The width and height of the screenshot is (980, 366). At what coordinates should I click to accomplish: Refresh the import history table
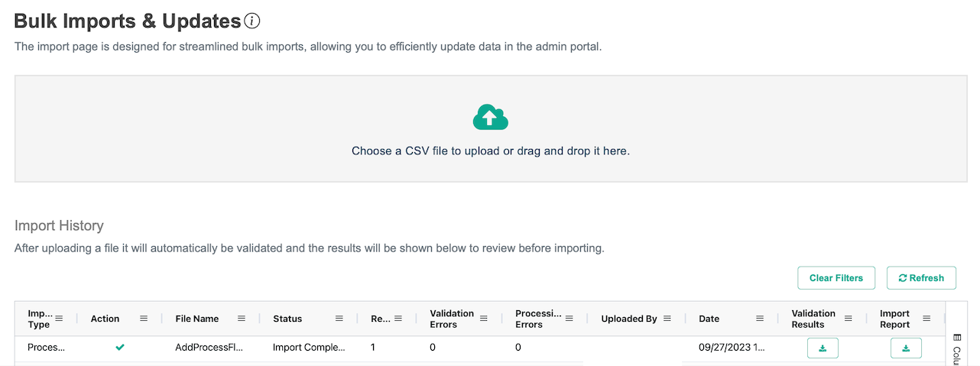[x=921, y=278]
